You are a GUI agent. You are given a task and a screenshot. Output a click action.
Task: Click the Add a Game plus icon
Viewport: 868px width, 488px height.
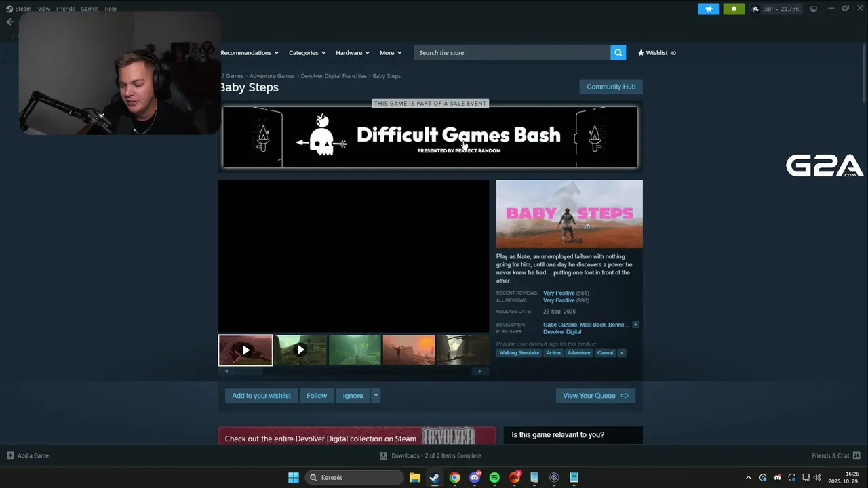coord(10,455)
